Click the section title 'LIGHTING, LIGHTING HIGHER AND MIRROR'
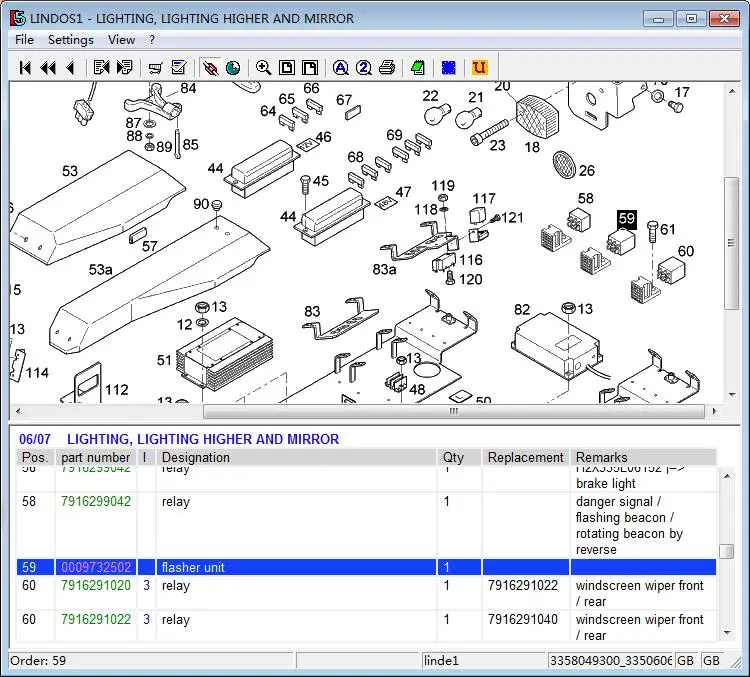 (x=203, y=439)
